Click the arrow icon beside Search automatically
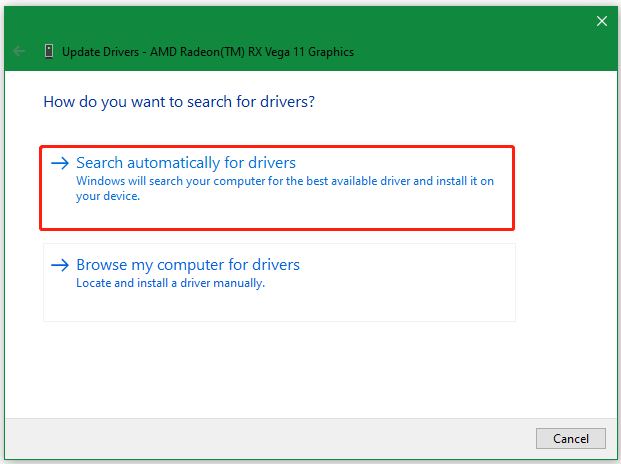This screenshot has width=621, height=464. pos(60,163)
